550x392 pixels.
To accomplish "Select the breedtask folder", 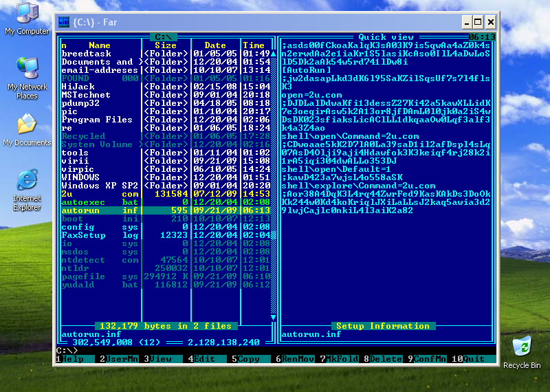I will point(166,54).
